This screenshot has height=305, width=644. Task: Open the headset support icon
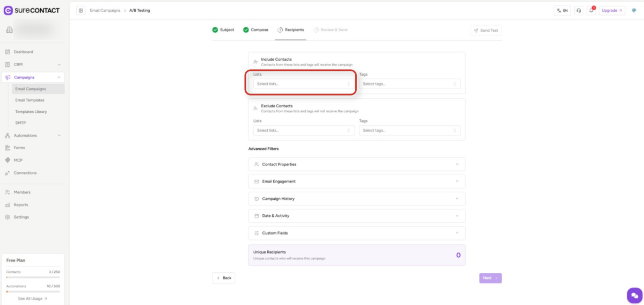[579, 10]
